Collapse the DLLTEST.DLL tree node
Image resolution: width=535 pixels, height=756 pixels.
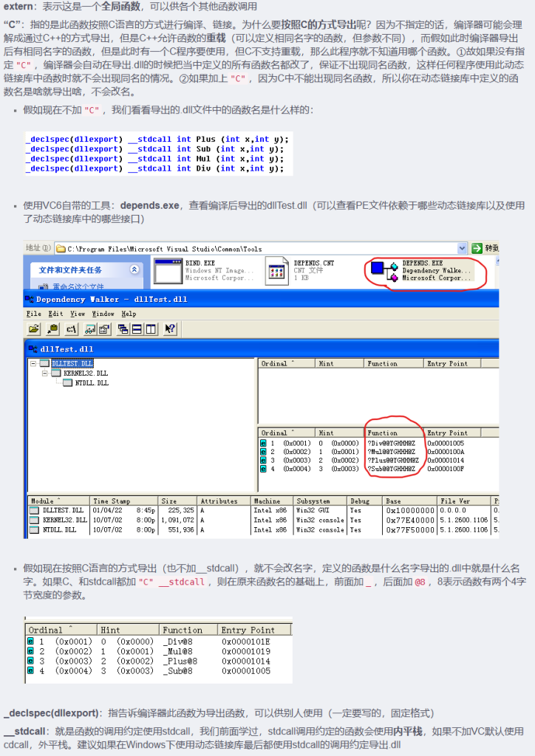click(x=34, y=364)
